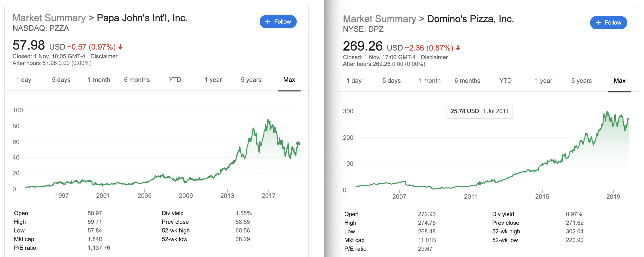Image resolution: width=644 pixels, height=257 pixels.
Task: Click Market Summary link in Domino's header
Action: tap(379, 19)
